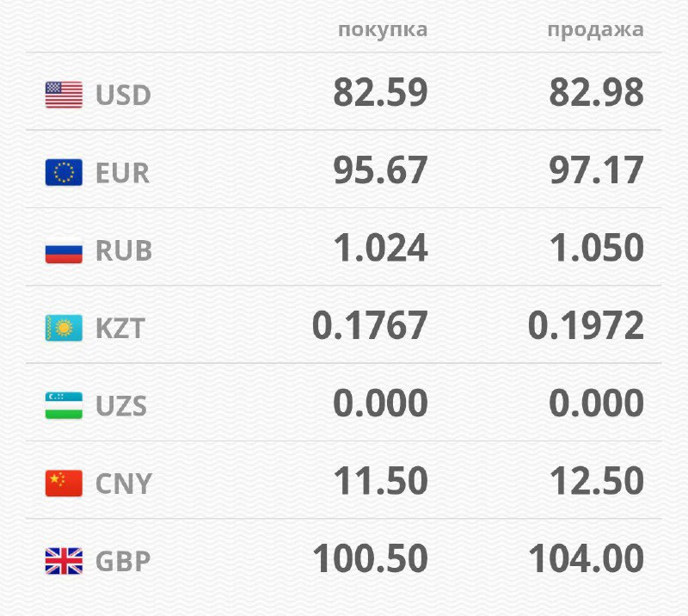Click the UZS currency label

coord(121,405)
